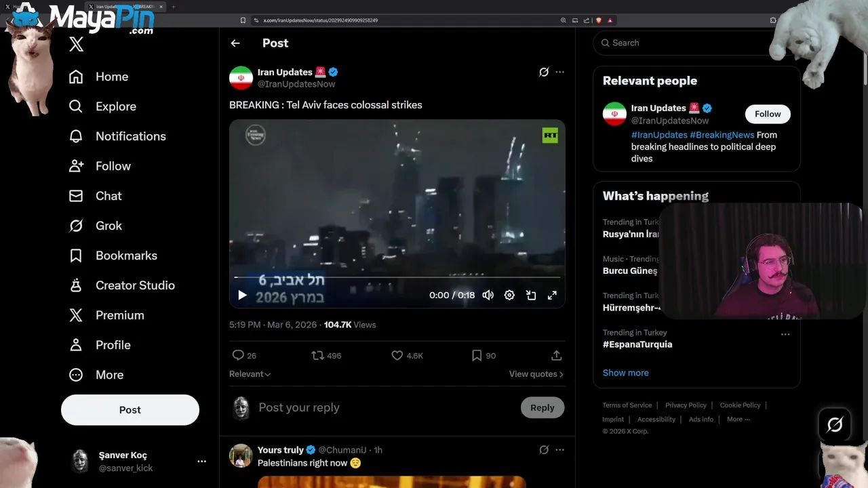
Task: Follow Iran Updates in Relevant people
Action: (x=768, y=114)
